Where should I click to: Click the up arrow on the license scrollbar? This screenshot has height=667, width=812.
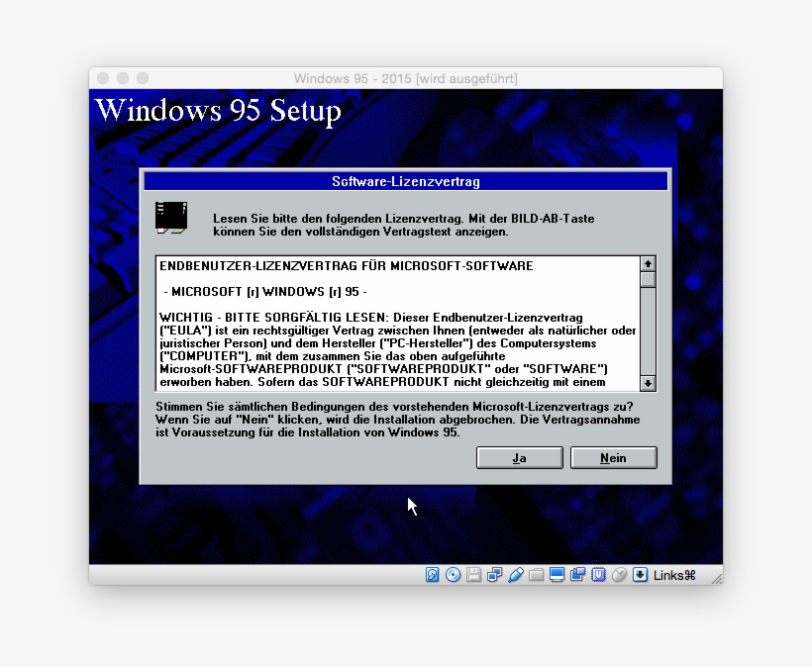coord(649,263)
